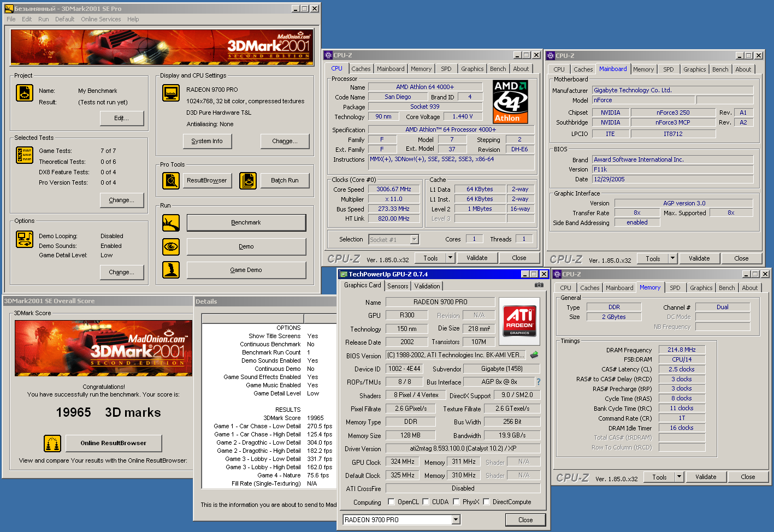Image resolution: width=774 pixels, height=532 pixels.
Task: Click the joystick icon beside Game Demo
Action: 171,270
